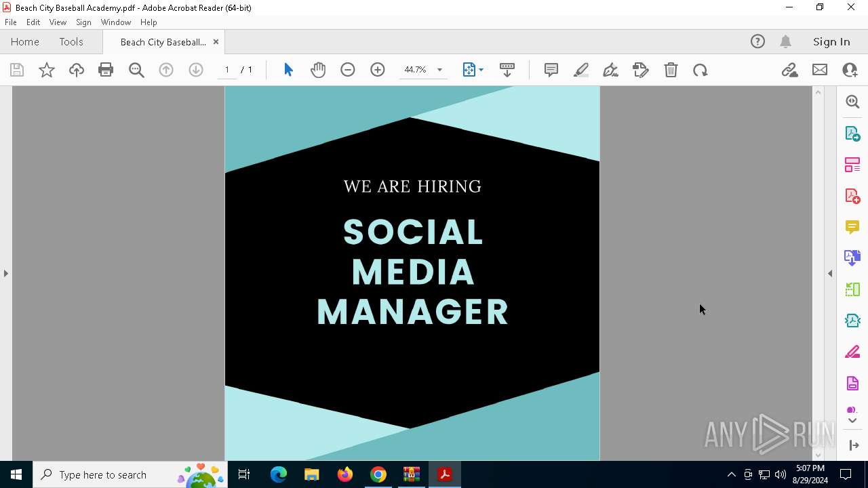Switch to the Home tab
The image size is (868, 488).
point(25,41)
